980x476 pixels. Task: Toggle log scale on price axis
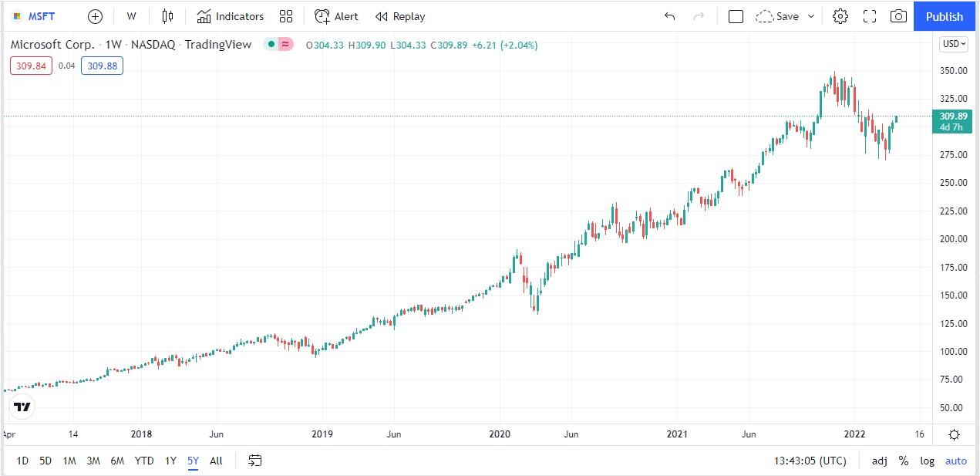coord(927,461)
